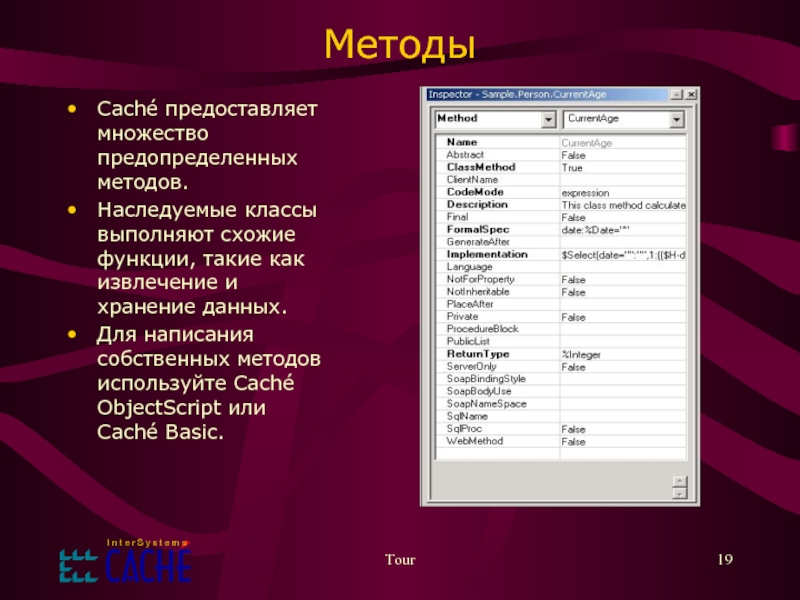Click the %Integer ReturnType value
The width and height of the screenshot is (800, 600).
coord(581,355)
